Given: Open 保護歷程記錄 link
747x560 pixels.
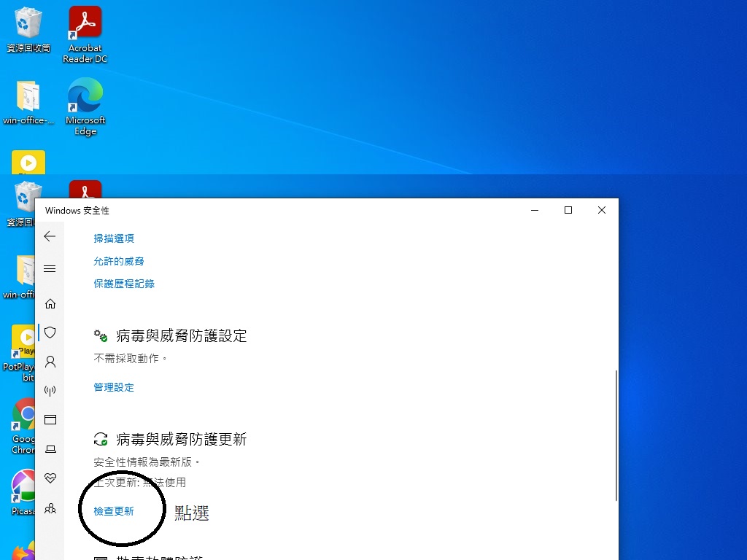Looking at the screenshot, I should (x=124, y=284).
